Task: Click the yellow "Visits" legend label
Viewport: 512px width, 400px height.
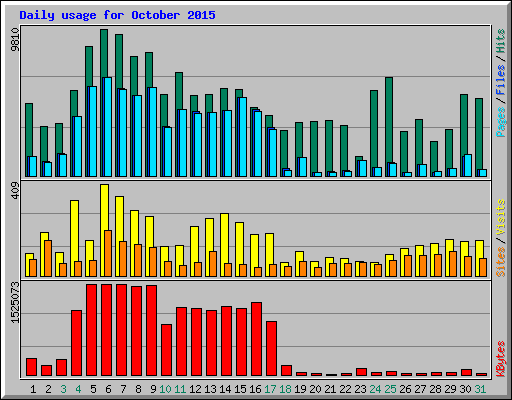Action: pos(500,218)
